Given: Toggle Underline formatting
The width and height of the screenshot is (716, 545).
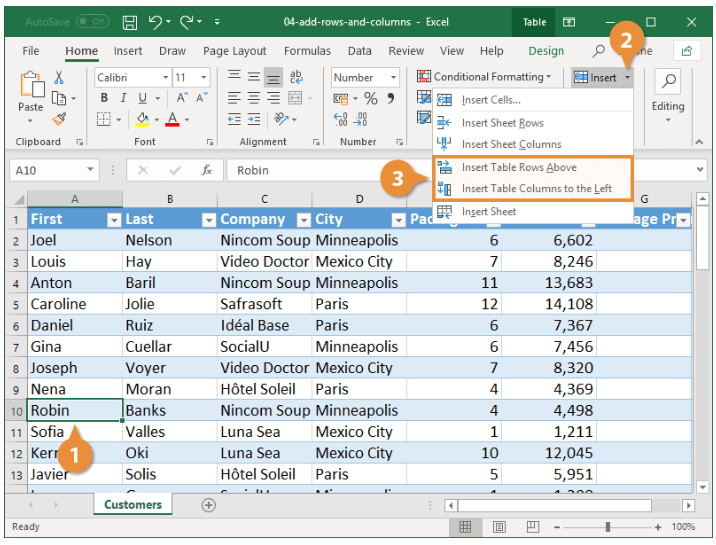Looking at the screenshot, I should coord(142,98).
